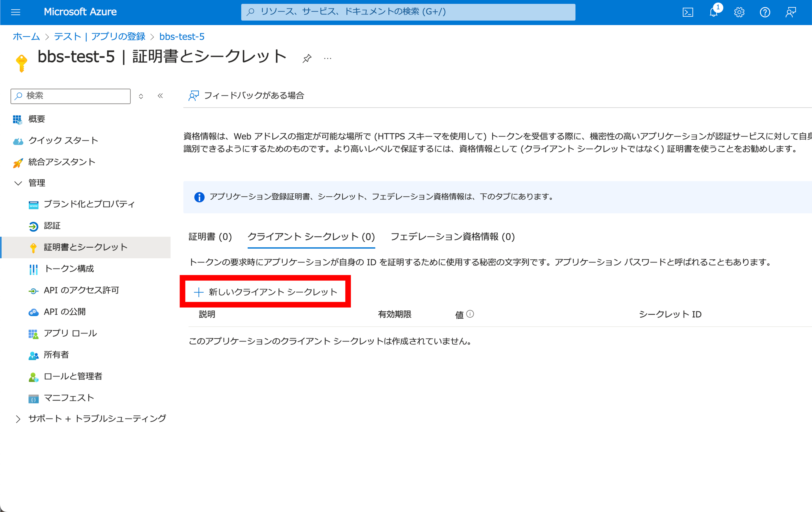Click the help question mark icon

[x=765, y=12]
